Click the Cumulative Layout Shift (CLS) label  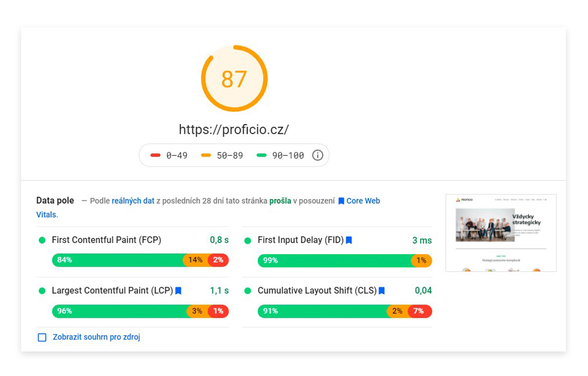tap(317, 291)
